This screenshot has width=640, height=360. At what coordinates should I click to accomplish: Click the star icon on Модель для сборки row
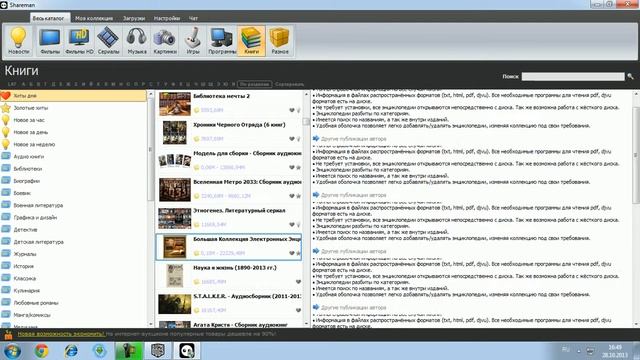click(x=298, y=167)
